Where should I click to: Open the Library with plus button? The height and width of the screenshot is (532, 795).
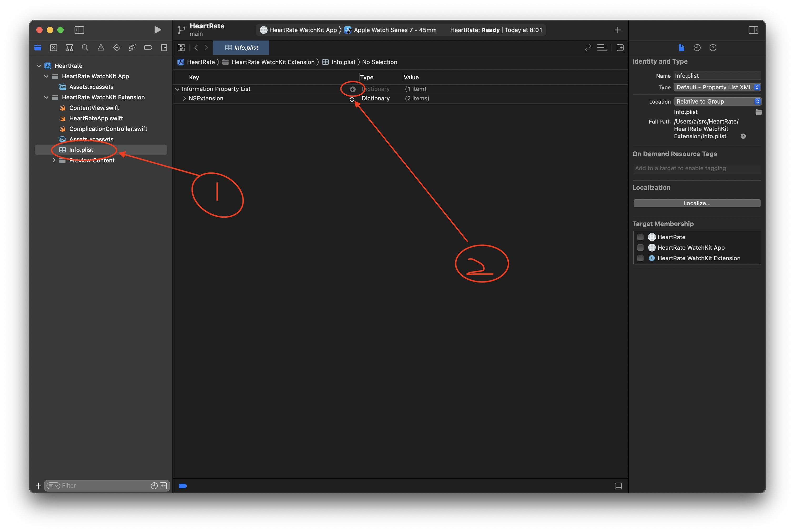(x=618, y=30)
